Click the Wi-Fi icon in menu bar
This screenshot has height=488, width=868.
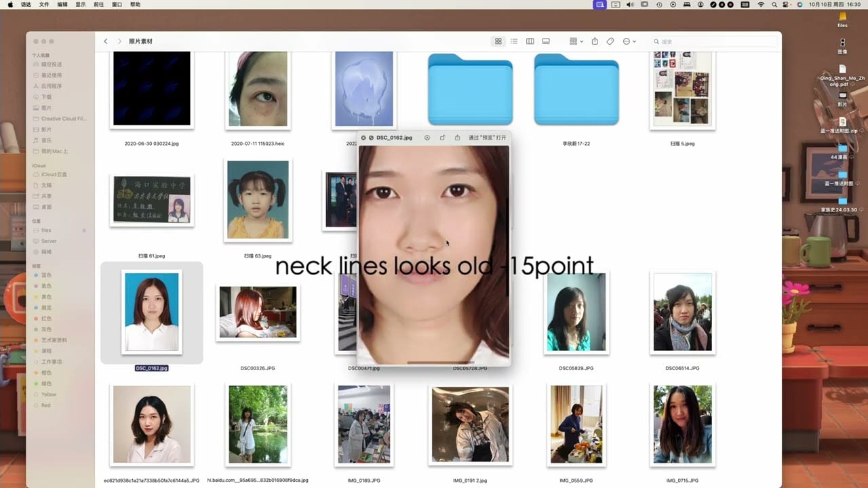coord(761,5)
